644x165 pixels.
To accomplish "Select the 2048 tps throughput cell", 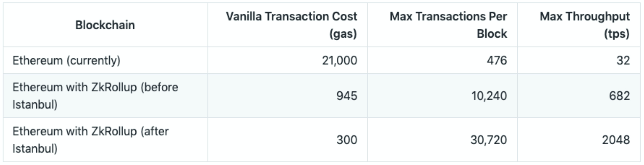I will tap(616, 140).
